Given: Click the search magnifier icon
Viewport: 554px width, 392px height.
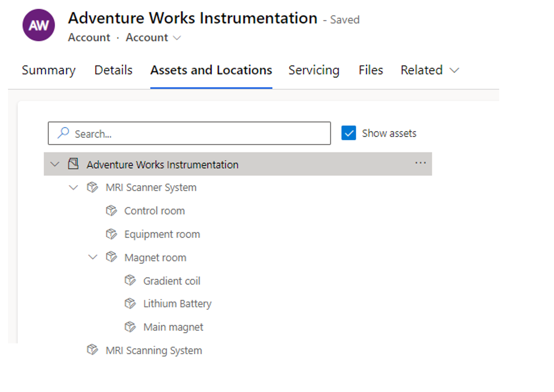Looking at the screenshot, I should pos(63,133).
